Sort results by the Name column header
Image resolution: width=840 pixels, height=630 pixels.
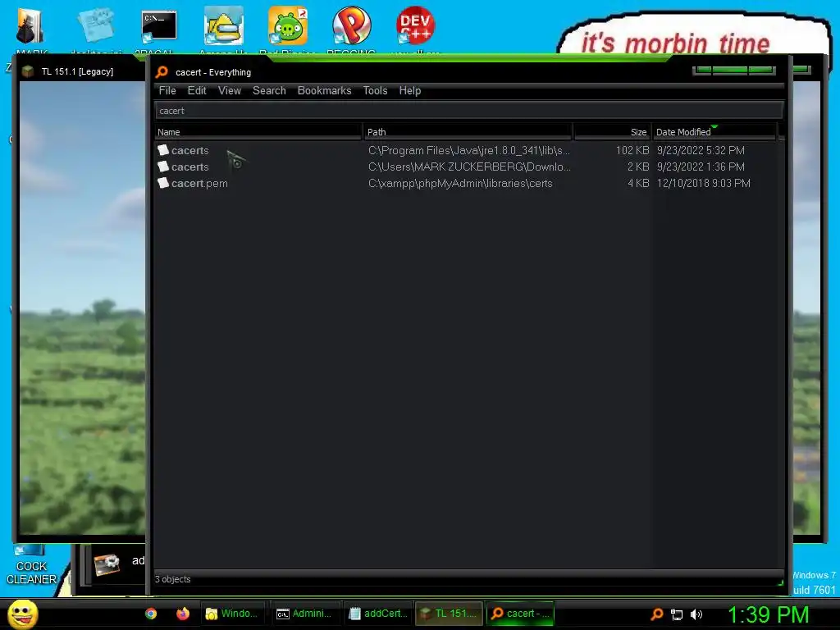click(258, 132)
